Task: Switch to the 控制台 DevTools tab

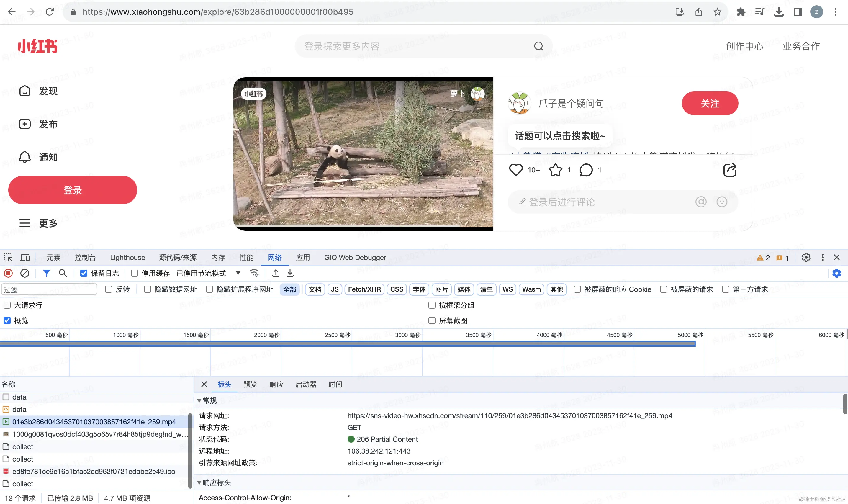Action: click(x=85, y=257)
